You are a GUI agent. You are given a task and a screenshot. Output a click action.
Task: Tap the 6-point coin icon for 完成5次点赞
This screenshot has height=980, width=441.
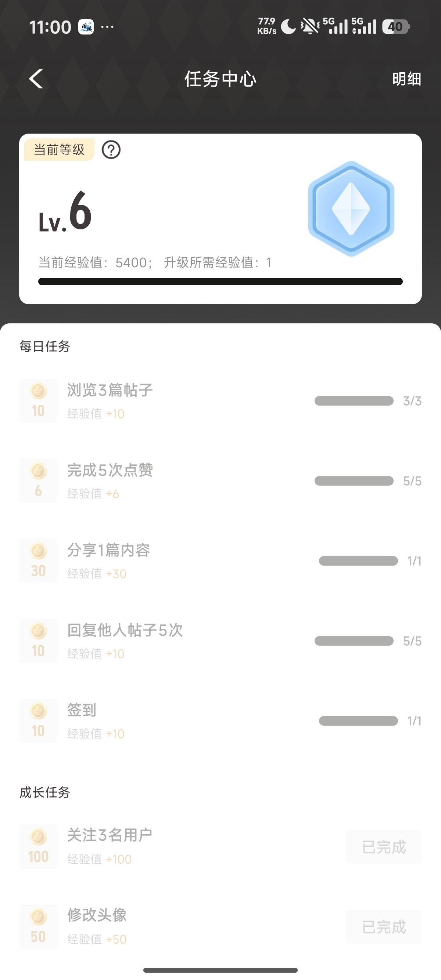[x=38, y=480]
